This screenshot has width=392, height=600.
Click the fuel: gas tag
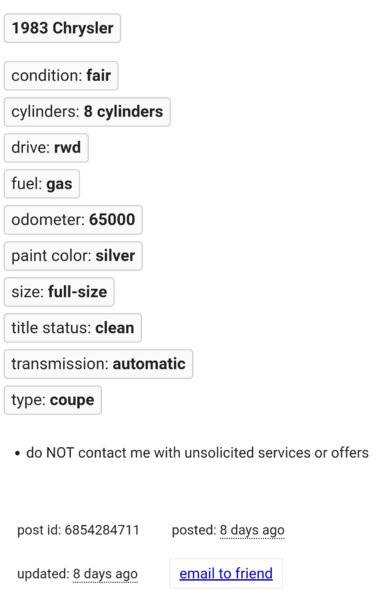point(42,184)
